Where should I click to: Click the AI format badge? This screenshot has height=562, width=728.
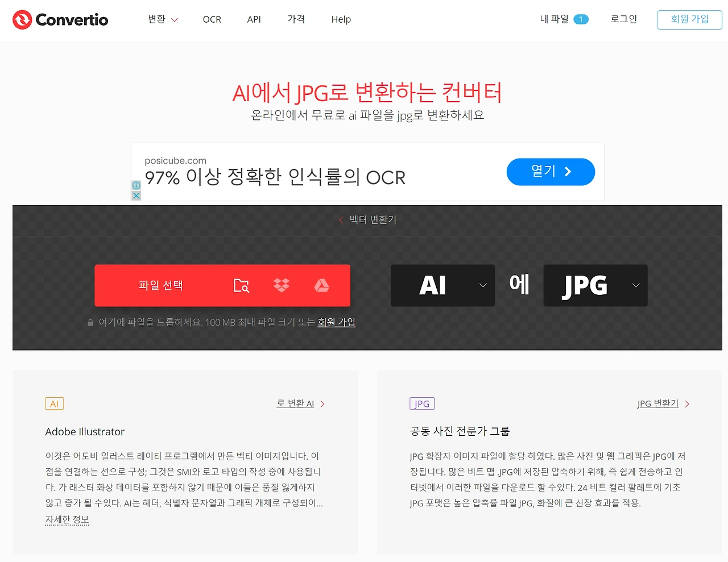pos(54,404)
